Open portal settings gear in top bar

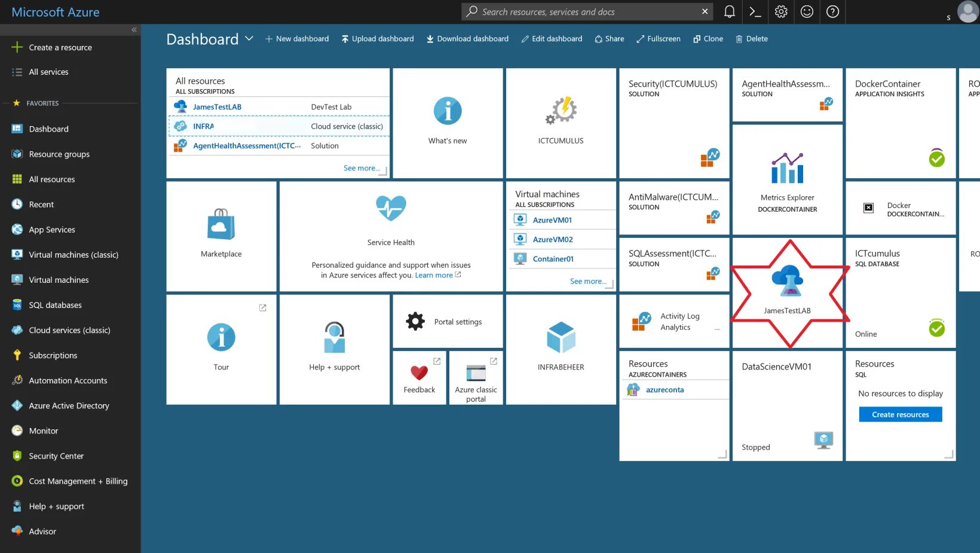tap(781, 11)
